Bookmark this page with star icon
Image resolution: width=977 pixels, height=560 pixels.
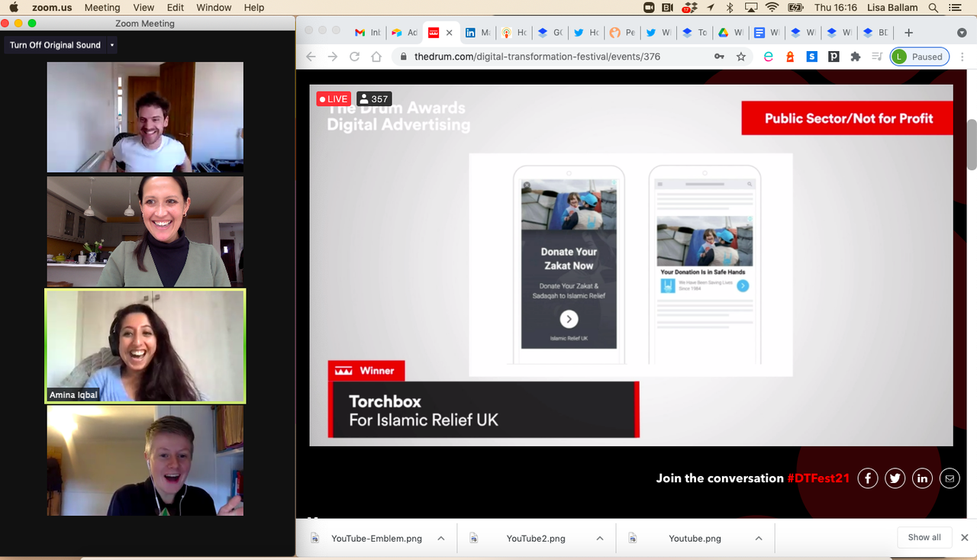point(741,56)
